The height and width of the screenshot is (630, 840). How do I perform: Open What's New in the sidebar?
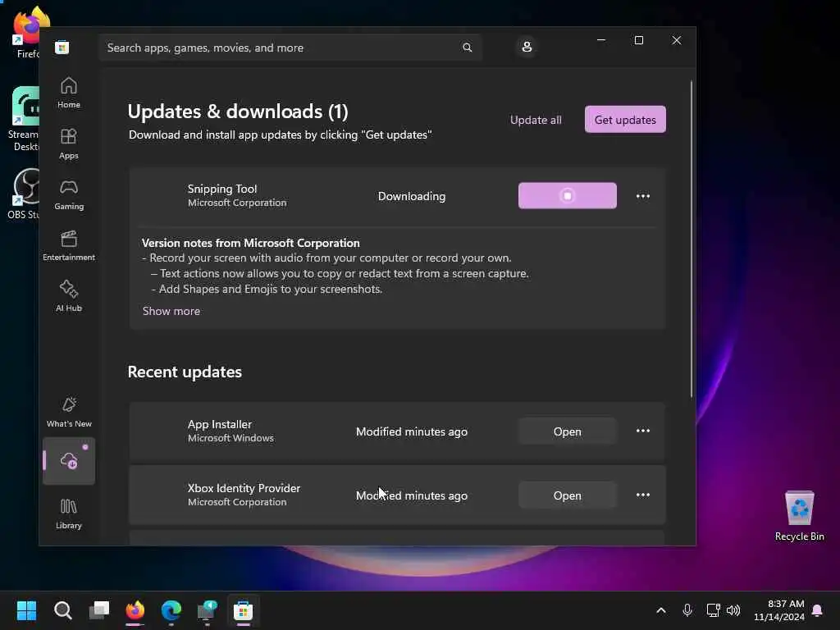pos(69,413)
